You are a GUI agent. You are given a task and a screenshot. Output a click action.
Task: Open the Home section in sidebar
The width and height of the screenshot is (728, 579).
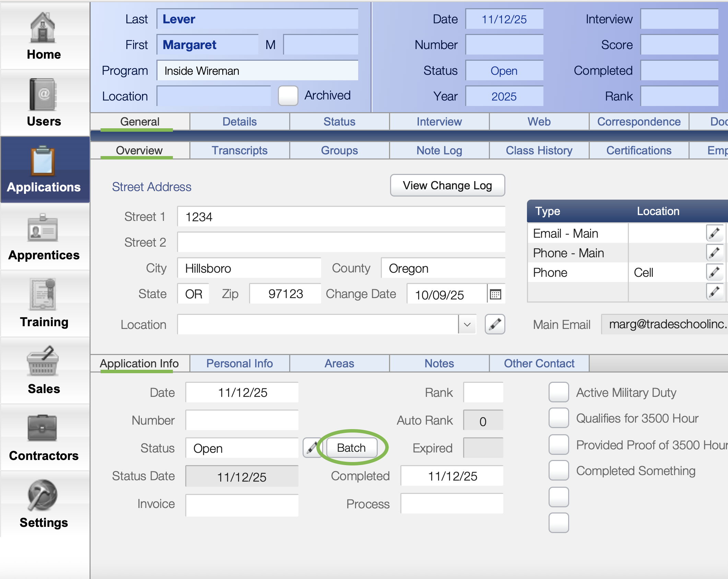(44, 36)
